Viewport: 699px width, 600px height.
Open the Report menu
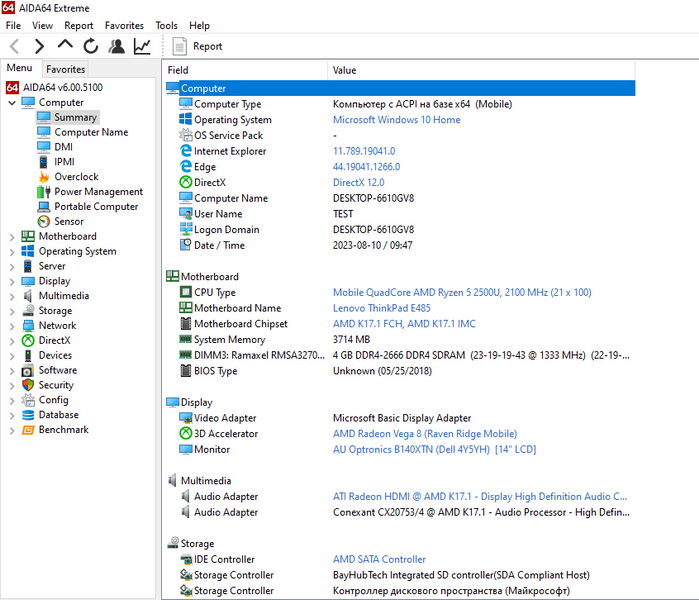pos(78,25)
